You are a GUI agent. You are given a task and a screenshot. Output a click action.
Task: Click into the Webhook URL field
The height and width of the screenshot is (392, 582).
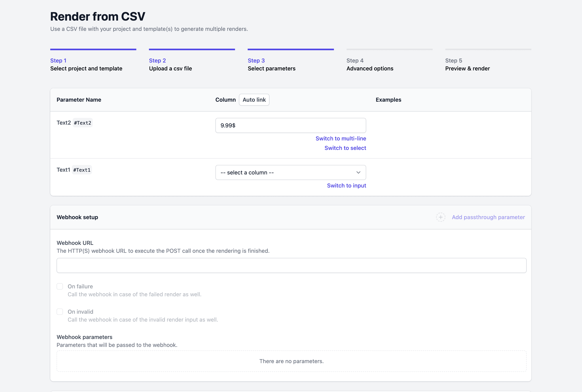click(x=291, y=265)
